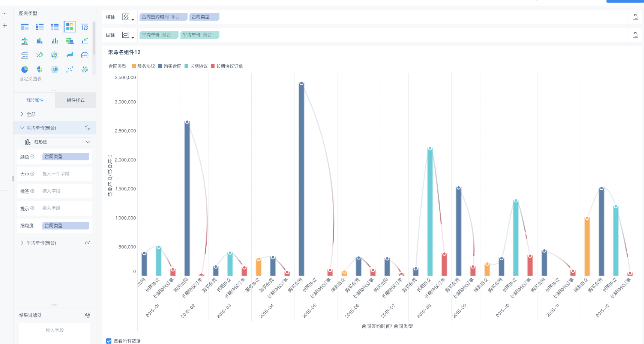Open the 横轴 axis settings dropdown
The width and height of the screenshot is (644, 344).
click(128, 17)
